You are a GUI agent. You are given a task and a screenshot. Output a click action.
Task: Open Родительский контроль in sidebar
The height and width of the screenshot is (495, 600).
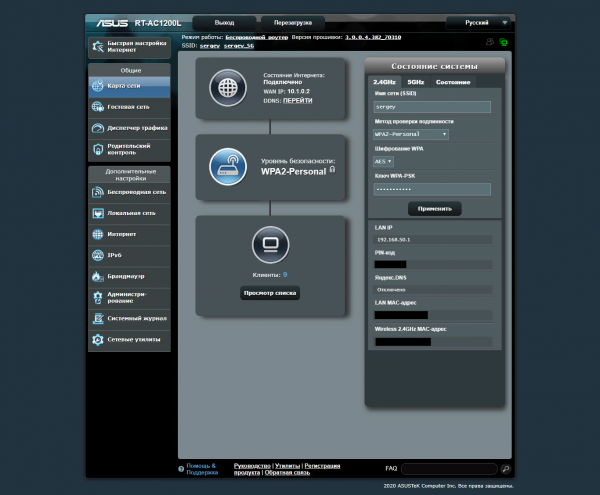129,149
